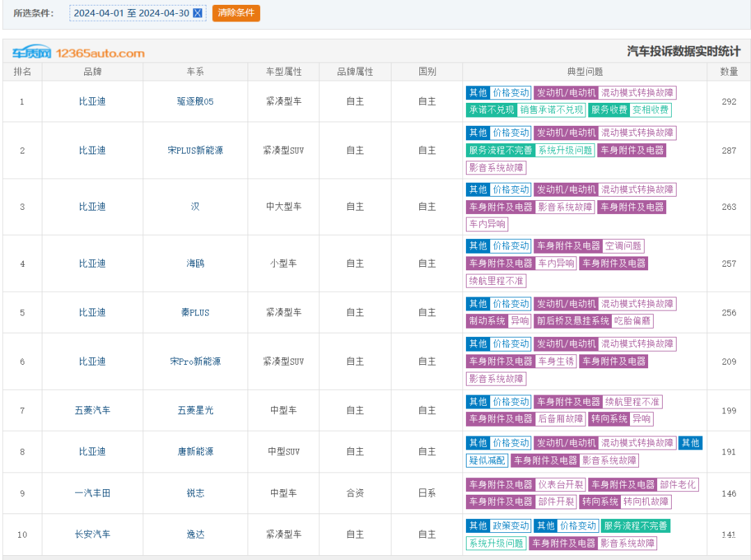Remove the date filter with X icon
Image resolution: width=751 pixels, height=560 pixels.
[197, 13]
